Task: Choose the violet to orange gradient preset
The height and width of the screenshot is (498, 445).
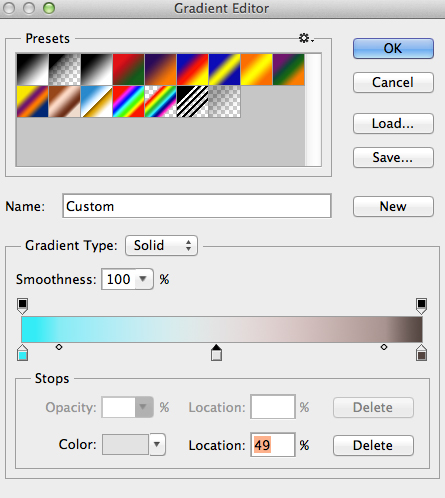Action: pos(160,69)
